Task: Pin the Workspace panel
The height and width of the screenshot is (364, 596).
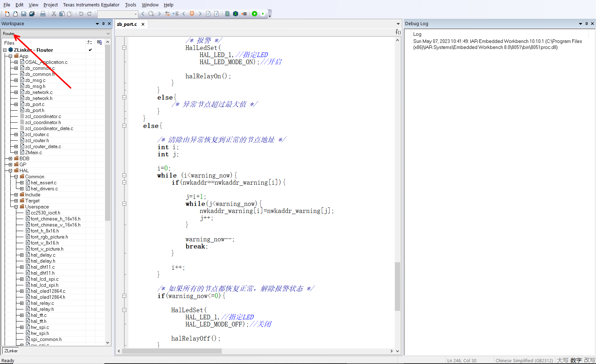Action: coord(103,24)
